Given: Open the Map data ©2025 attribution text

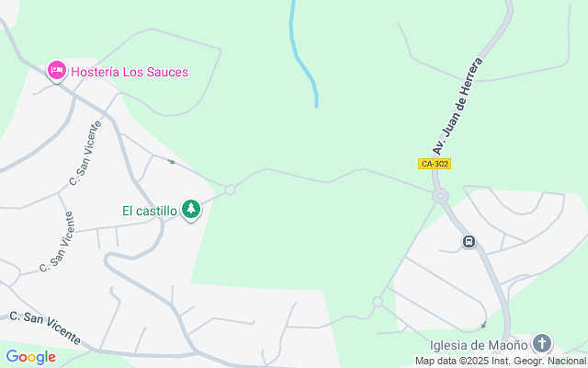Looking at the screenshot, I should coord(500,362).
